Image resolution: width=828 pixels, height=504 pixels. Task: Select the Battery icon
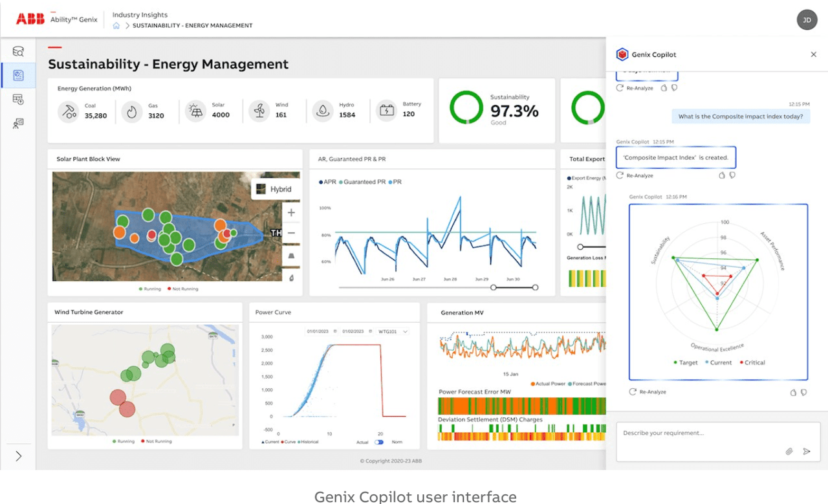point(387,111)
